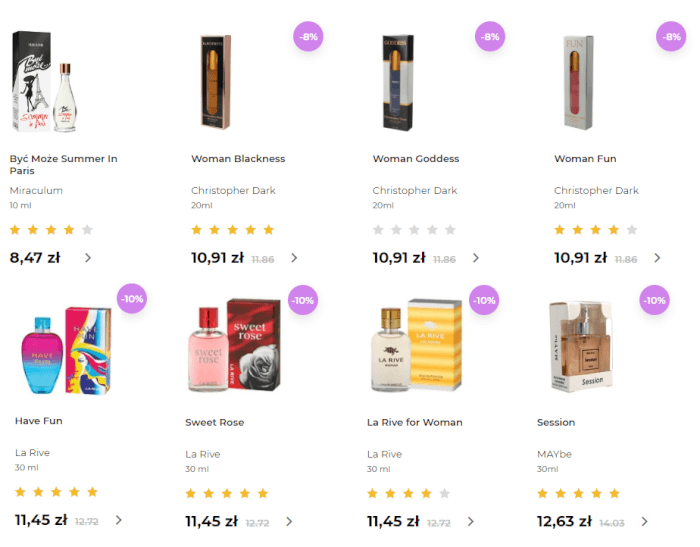The image size is (700, 547).
Task: Select the MAYbe brand name
Action: tap(555, 454)
